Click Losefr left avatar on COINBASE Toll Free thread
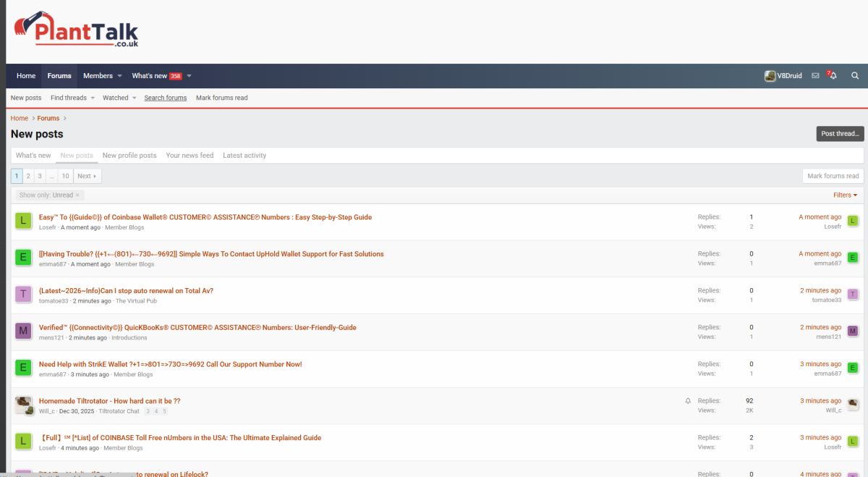 pyautogui.click(x=23, y=442)
